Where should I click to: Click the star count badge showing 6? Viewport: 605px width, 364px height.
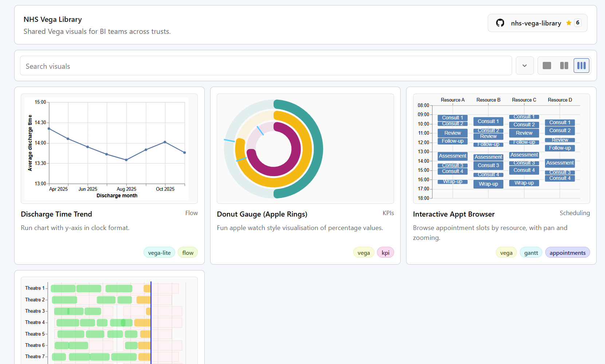tap(578, 23)
